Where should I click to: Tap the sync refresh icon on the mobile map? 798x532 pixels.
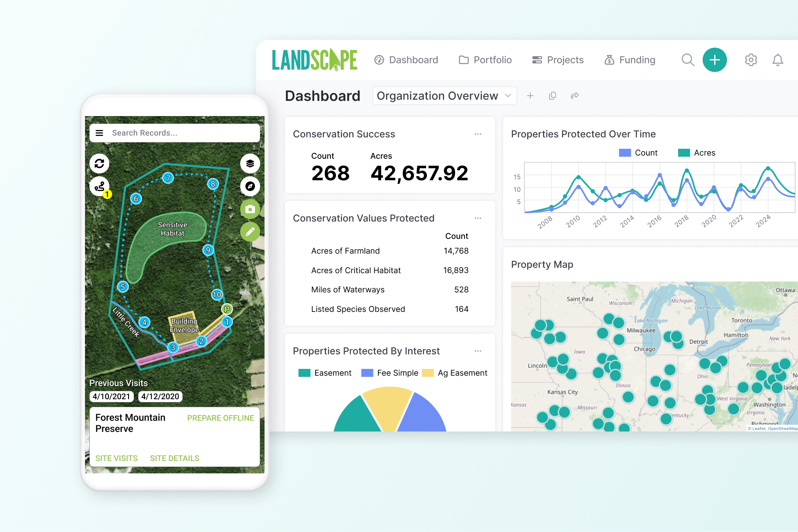(99, 164)
